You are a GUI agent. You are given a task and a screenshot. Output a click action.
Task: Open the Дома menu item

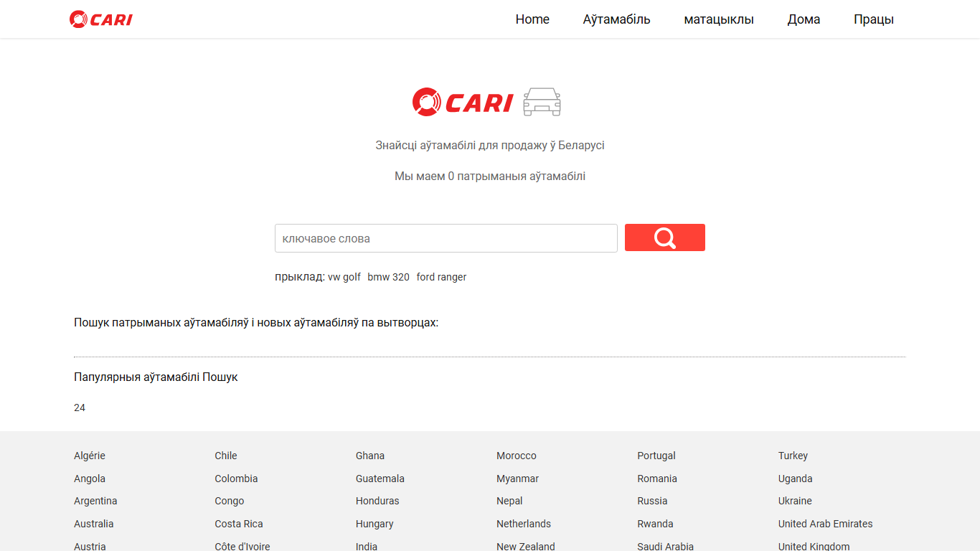tap(804, 19)
